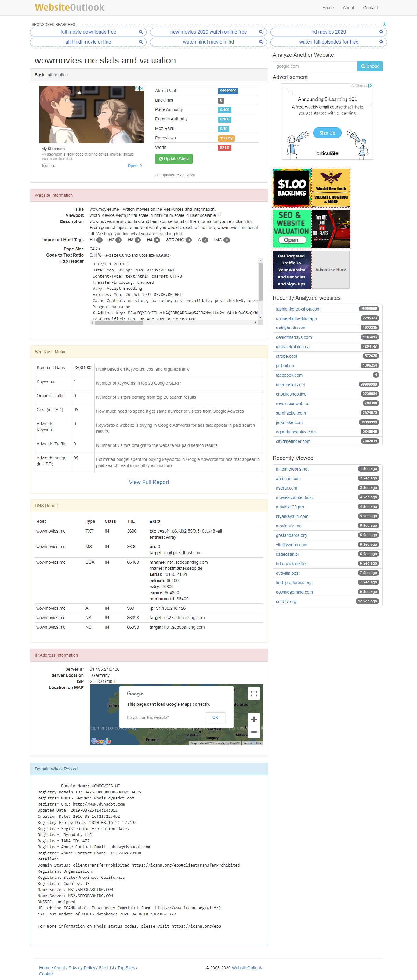This screenshot has height=980, width=417.
Task: Open map Terms of Use
Action: pyautogui.click(x=252, y=743)
